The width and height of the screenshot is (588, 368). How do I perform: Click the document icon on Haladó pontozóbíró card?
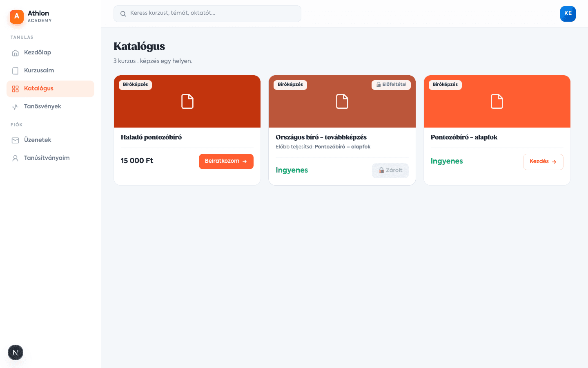click(187, 101)
